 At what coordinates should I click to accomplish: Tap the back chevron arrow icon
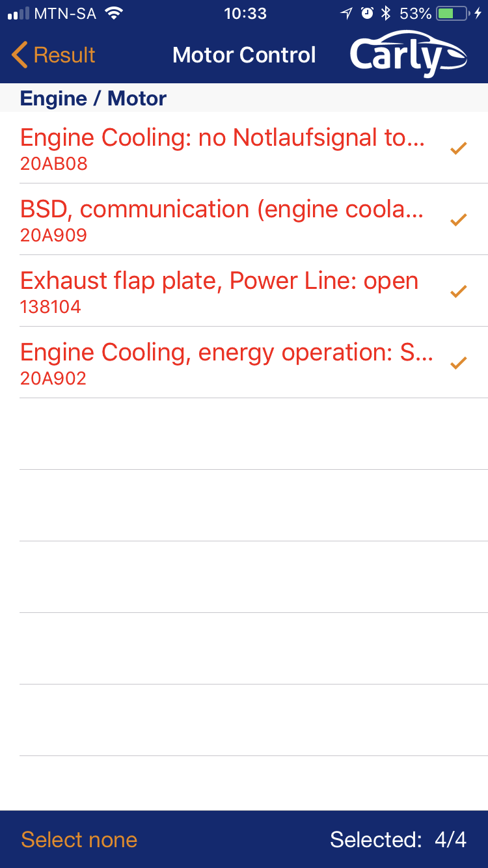pos(20,55)
